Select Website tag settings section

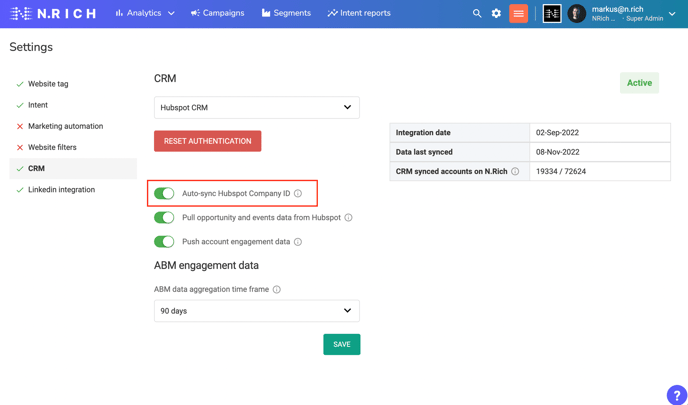tap(73, 84)
